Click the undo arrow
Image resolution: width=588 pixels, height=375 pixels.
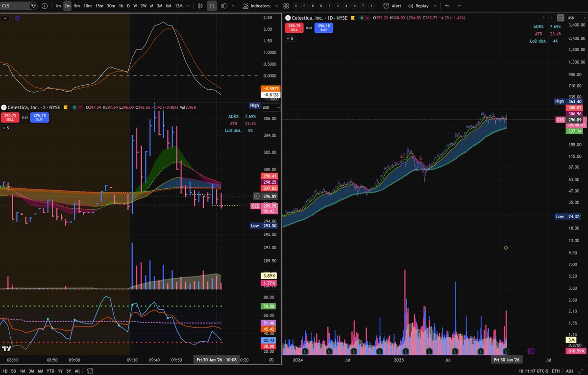(447, 6)
